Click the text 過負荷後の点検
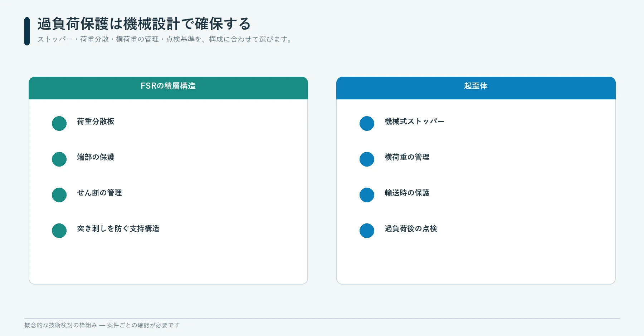 coord(411,229)
